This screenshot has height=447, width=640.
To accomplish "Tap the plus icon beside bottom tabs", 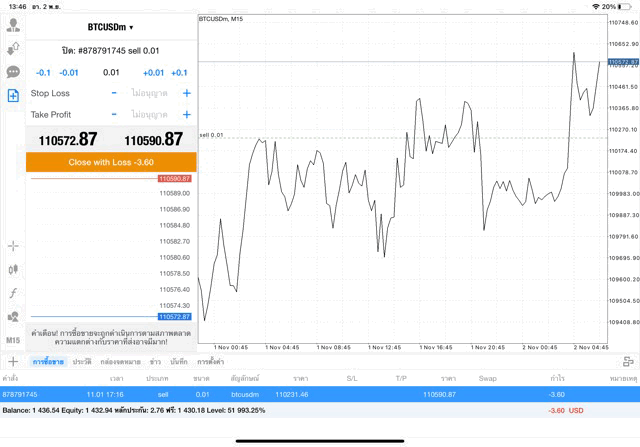I will [13, 361].
